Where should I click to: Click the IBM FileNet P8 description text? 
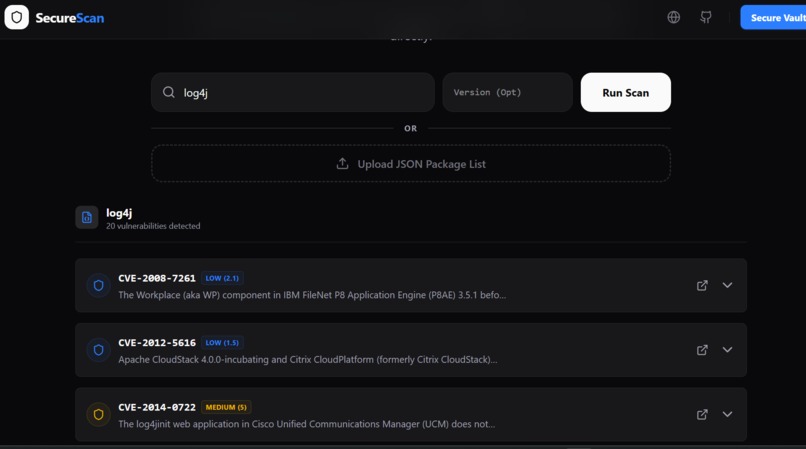coord(312,295)
